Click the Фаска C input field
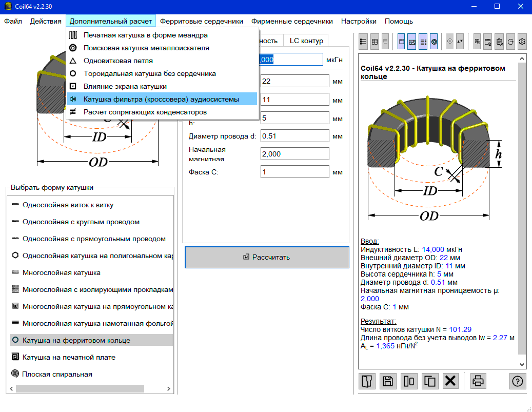Viewport: 532px width, 412px height. (294, 172)
